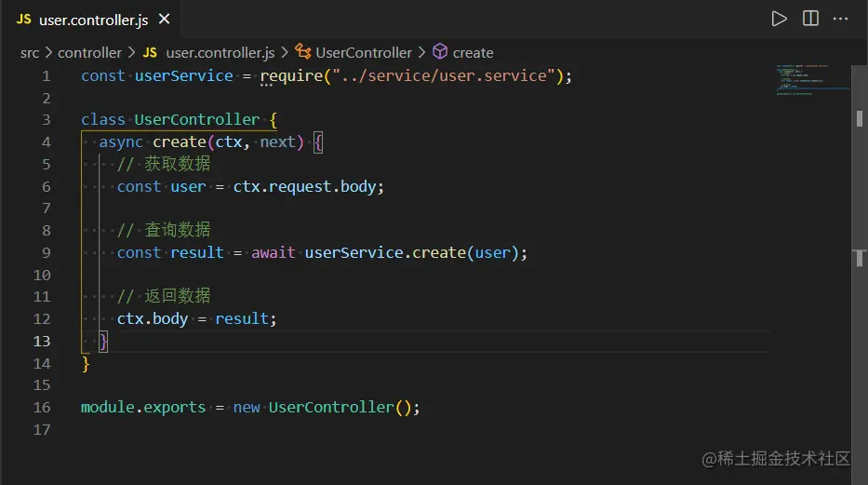Split the editor to the right
The height and width of the screenshot is (485, 868).
[x=810, y=19]
